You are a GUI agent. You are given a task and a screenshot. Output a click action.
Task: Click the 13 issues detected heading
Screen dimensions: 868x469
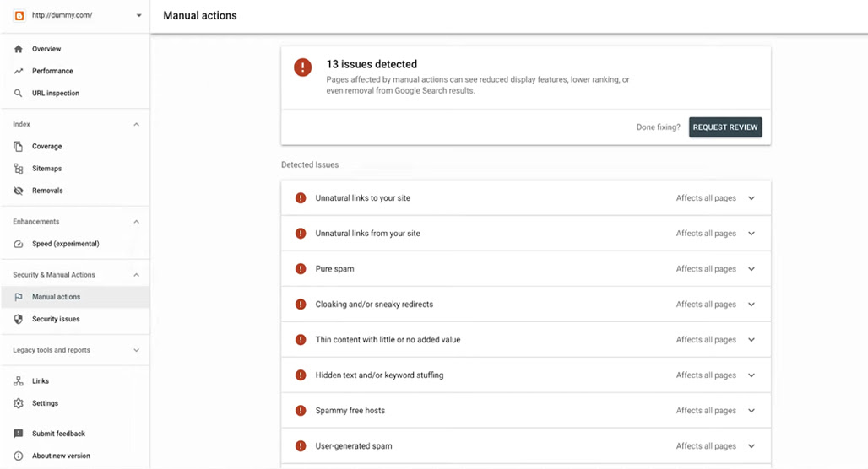[372, 64]
